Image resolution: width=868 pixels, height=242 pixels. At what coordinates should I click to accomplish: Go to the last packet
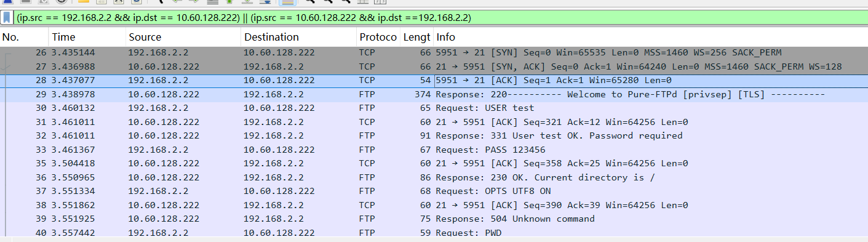tap(247, 2)
